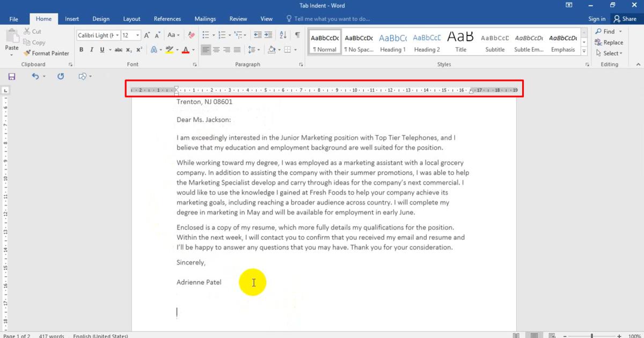Viewport: 644px width, 338px height.
Task: Align text to the left
Action: tap(206, 50)
